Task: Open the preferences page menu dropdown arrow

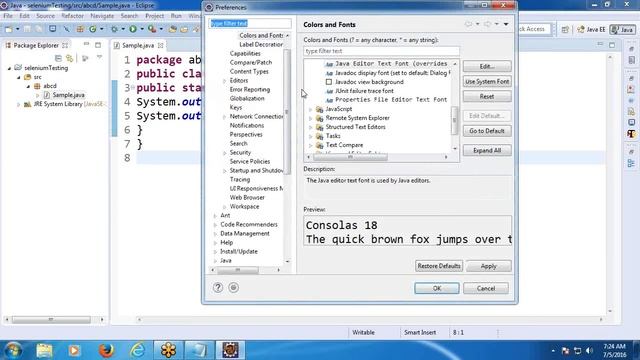Action: (x=506, y=24)
